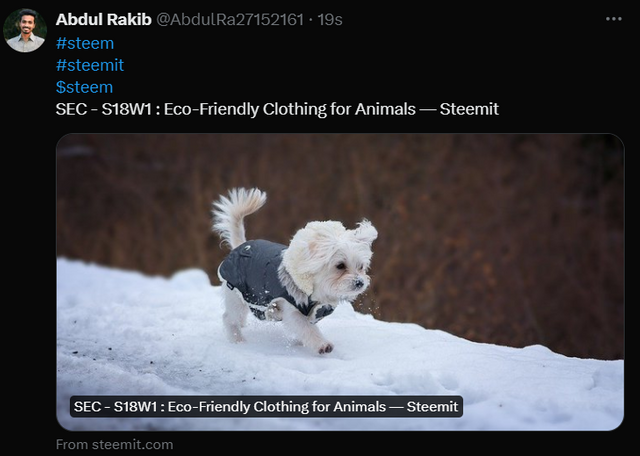Open the link preview card title overlay

pos(266,407)
